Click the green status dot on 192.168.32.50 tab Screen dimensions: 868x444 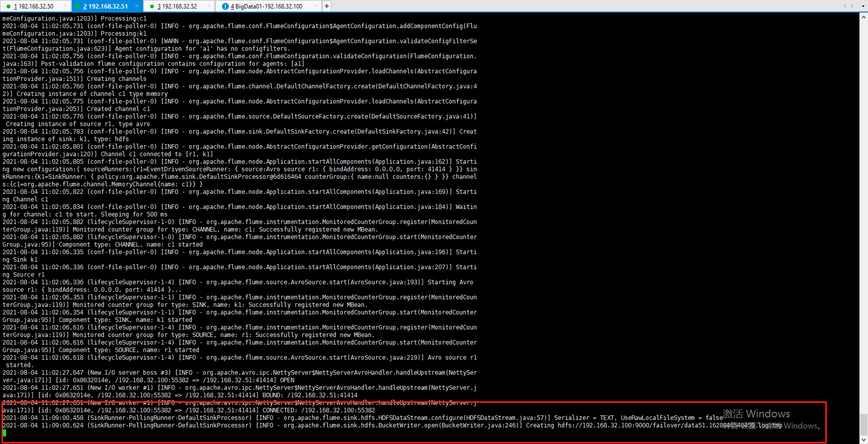9,7
